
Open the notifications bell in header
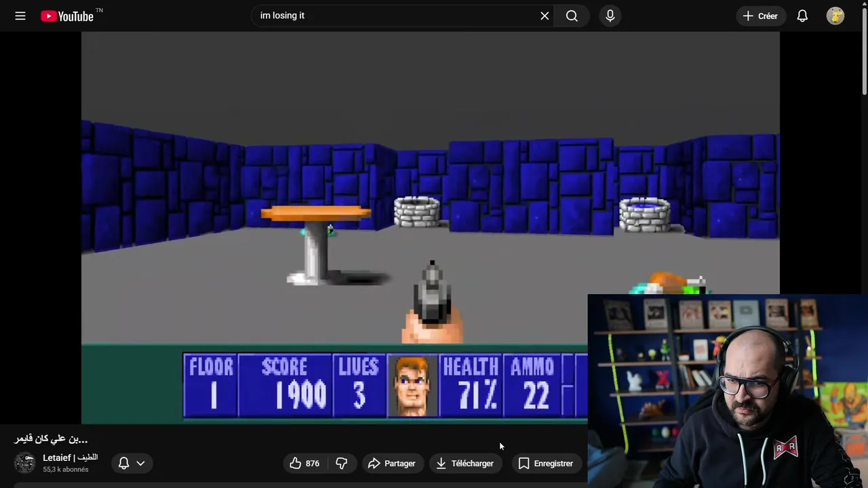coord(802,16)
